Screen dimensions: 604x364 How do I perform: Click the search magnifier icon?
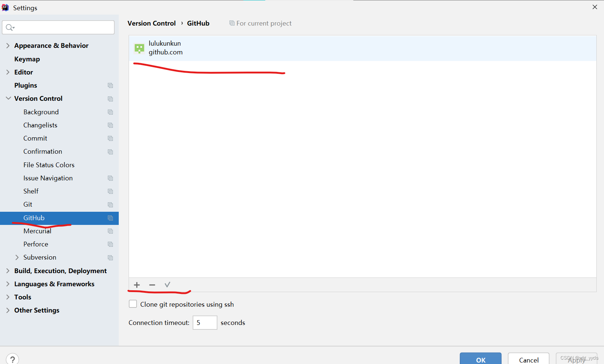pyautogui.click(x=10, y=27)
